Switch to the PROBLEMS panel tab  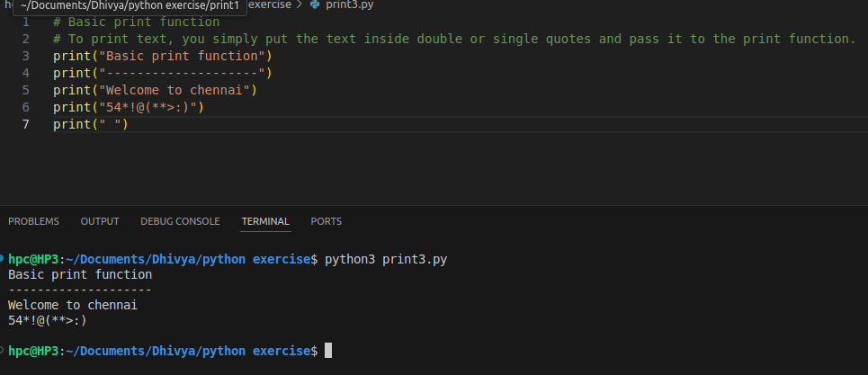click(33, 221)
